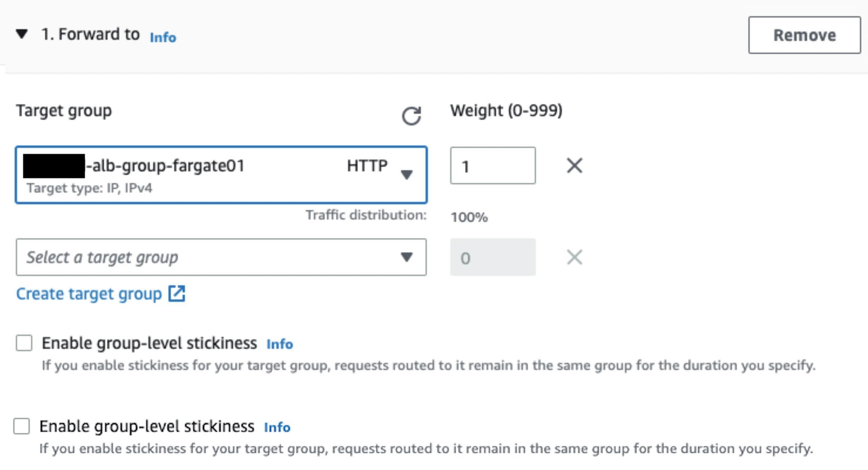The height and width of the screenshot is (470, 868).
Task: Click the second Enable group-level stickiness label
Action: [x=147, y=426]
